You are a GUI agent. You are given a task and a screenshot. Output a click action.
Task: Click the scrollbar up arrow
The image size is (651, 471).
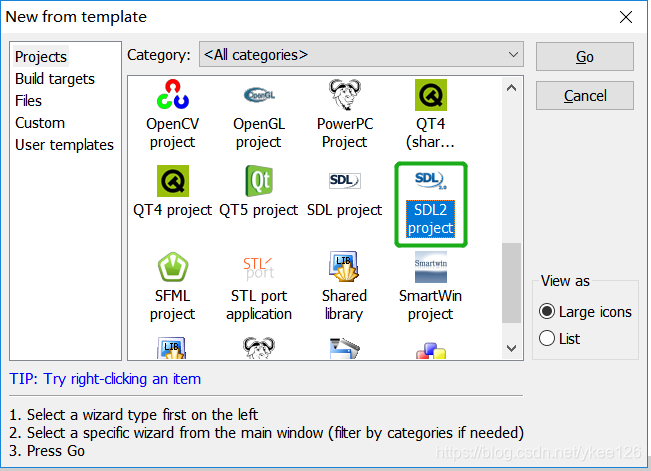point(512,88)
